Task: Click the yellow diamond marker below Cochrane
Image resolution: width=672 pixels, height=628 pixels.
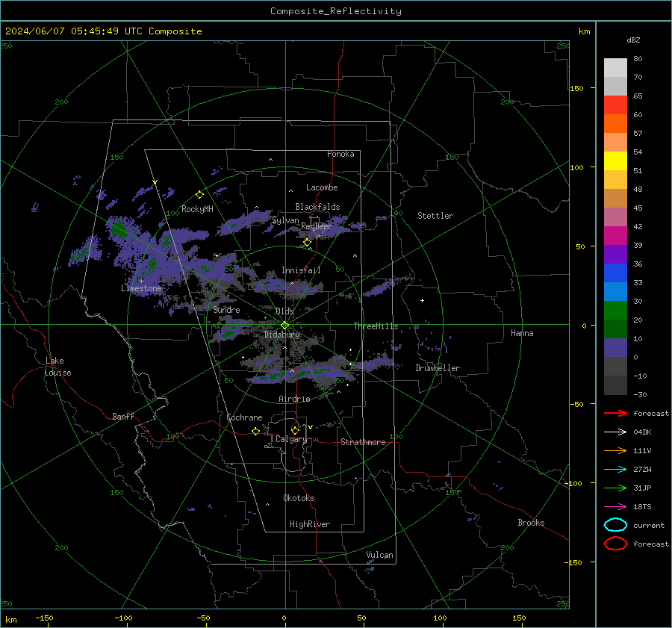Action: [x=255, y=432]
